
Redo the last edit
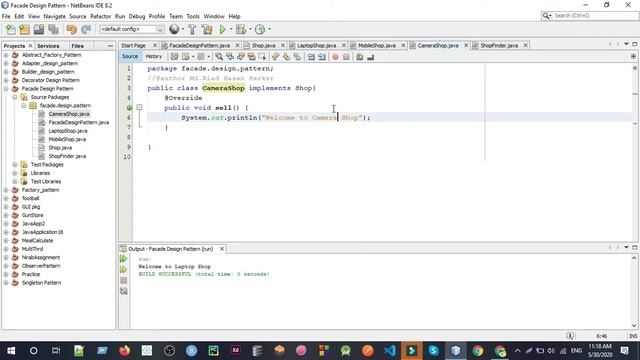(86, 29)
